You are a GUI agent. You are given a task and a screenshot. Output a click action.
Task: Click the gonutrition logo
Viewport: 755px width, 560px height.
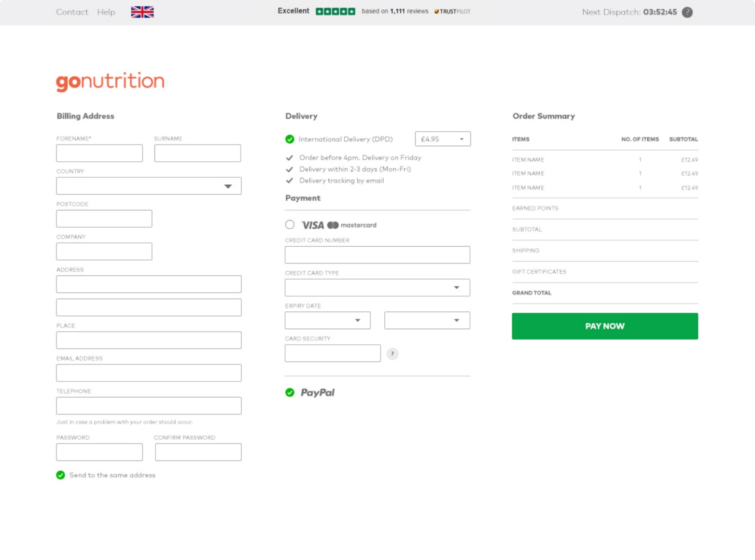[x=110, y=82]
